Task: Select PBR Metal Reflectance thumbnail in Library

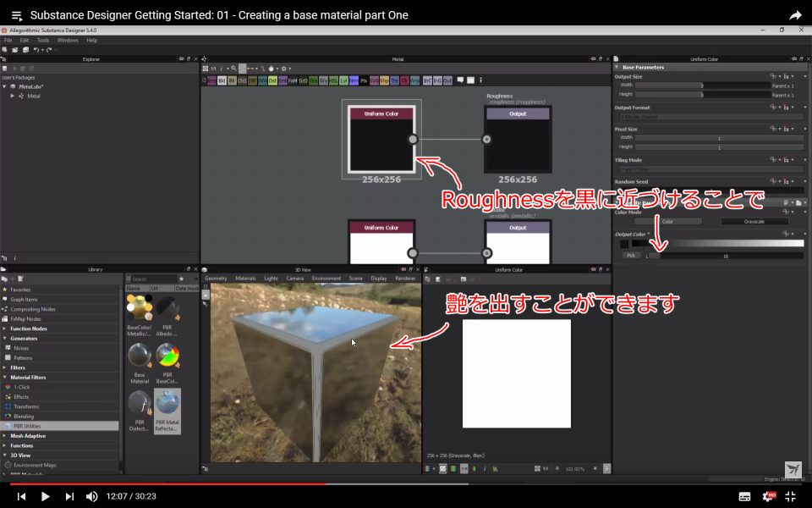Action: coord(167,411)
